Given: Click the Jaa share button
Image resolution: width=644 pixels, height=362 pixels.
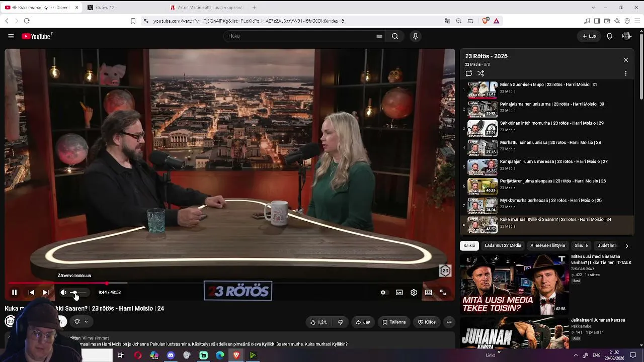Looking at the screenshot, I should point(363,322).
